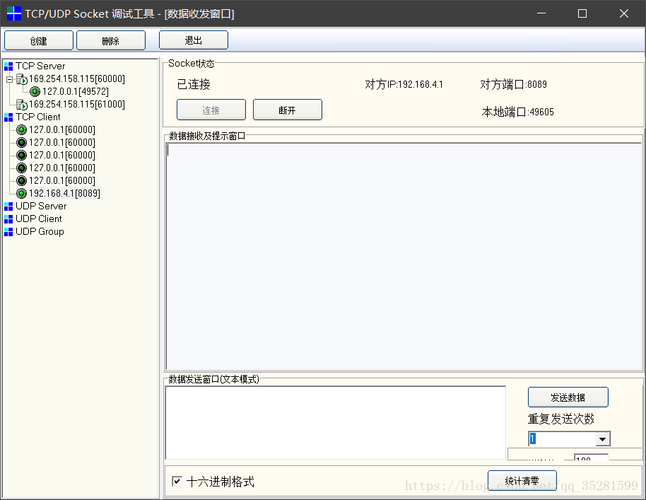Click inside the 数据接收及提示窗口 receive area
Viewport: 646px width, 500px height.
(x=404, y=256)
